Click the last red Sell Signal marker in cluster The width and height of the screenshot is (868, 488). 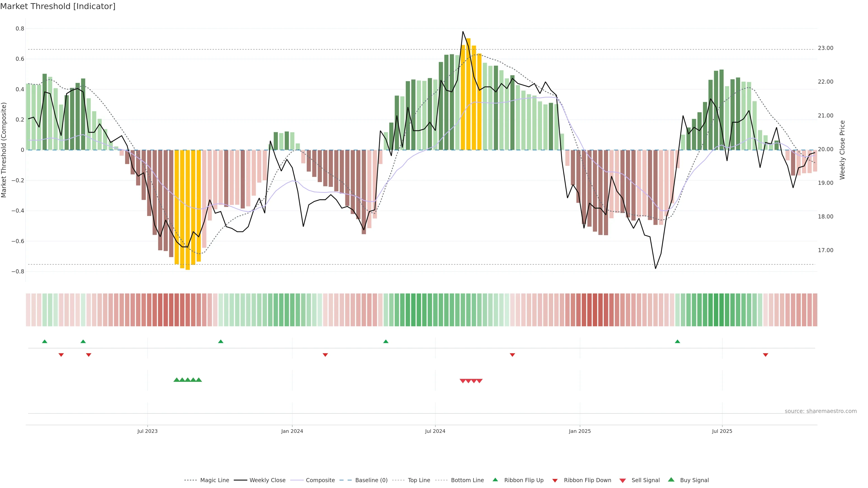tap(479, 381)
